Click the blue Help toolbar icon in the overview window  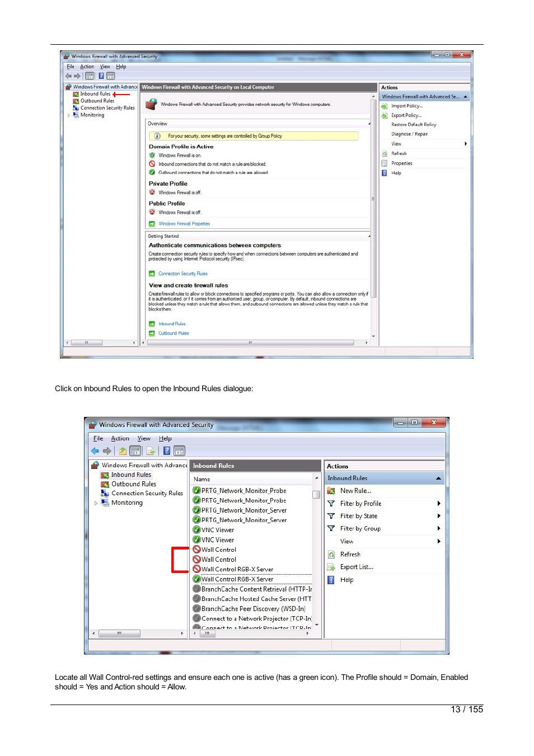point(101,76)
